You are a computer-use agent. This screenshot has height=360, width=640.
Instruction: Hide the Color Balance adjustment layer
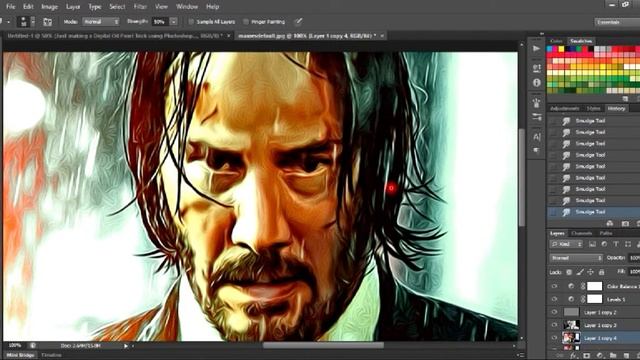(554, 287)
